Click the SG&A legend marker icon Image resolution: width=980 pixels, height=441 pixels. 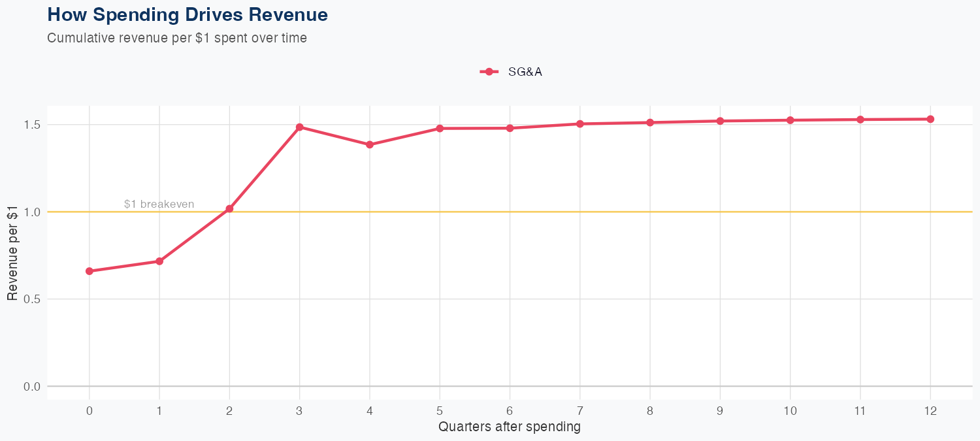coord(489,72)
